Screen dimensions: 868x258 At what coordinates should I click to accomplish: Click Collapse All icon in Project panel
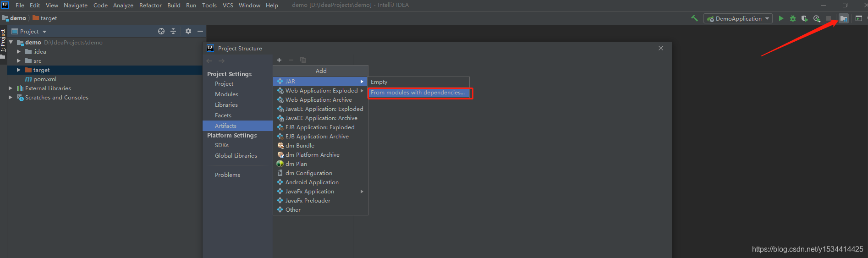click(x=173, y=31)
